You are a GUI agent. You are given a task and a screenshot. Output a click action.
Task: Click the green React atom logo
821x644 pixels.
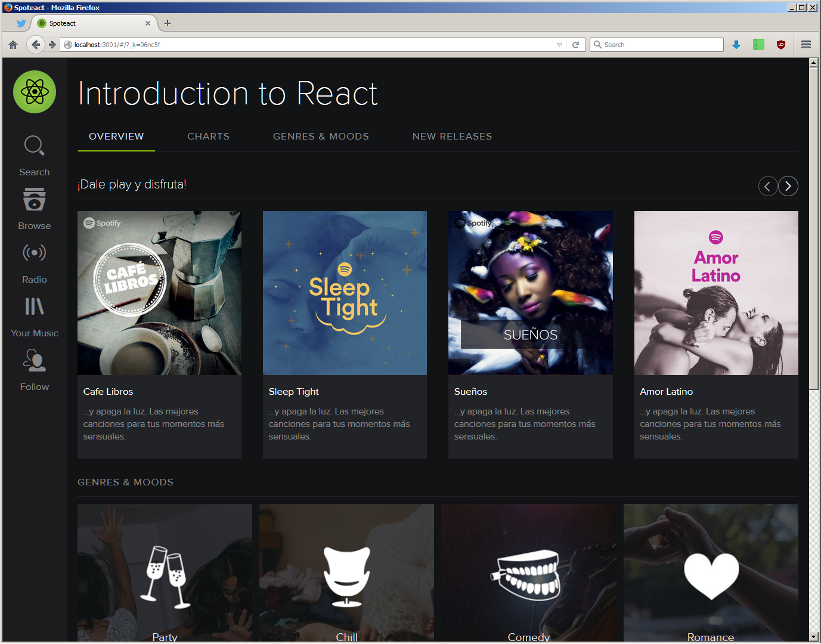point(35,92)
